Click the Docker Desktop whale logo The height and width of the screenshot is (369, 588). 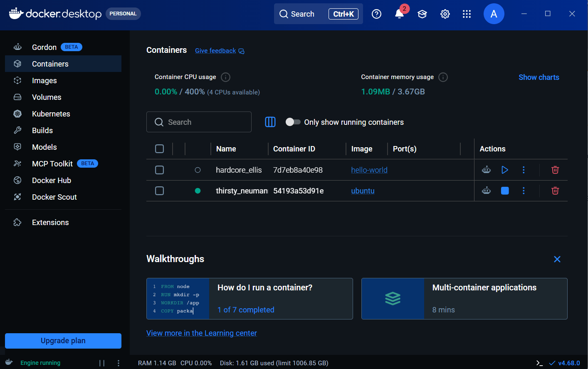16,13
